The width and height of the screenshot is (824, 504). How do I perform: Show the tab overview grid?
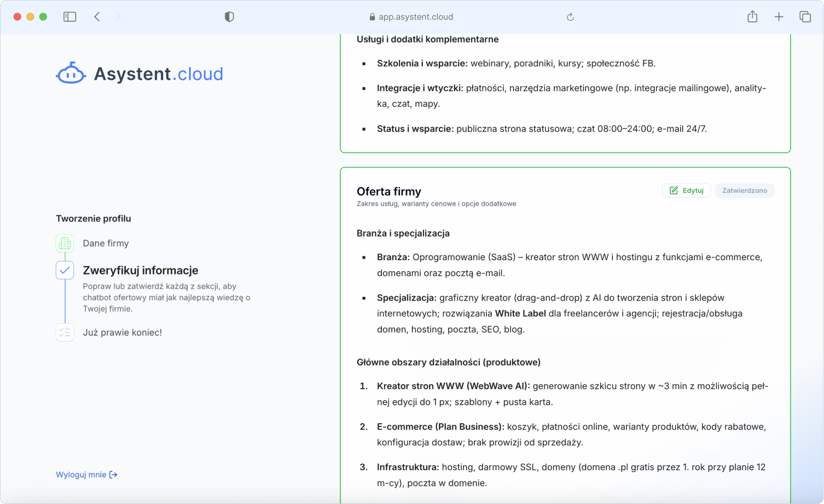coord(805,17)
